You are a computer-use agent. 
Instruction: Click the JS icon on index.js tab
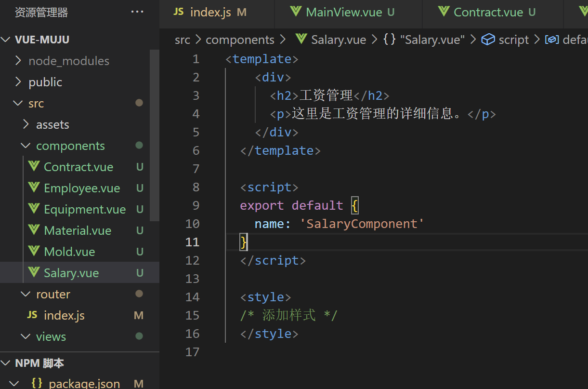179,12
